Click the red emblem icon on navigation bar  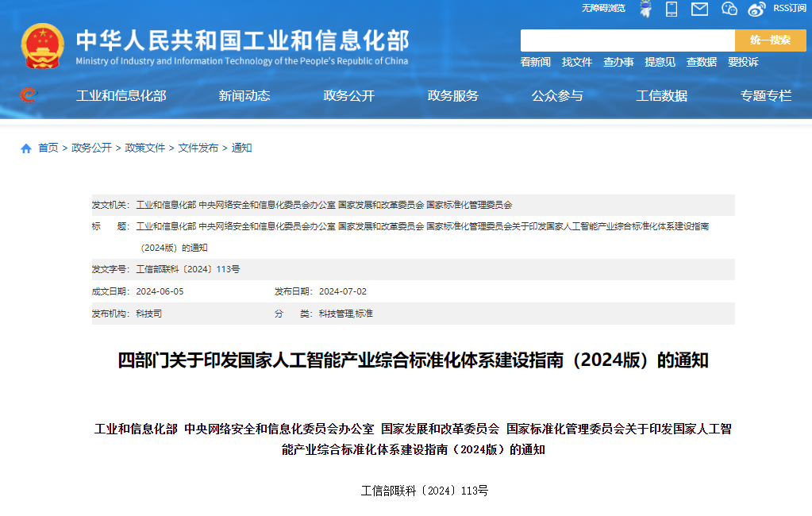[x=29, y=94]
